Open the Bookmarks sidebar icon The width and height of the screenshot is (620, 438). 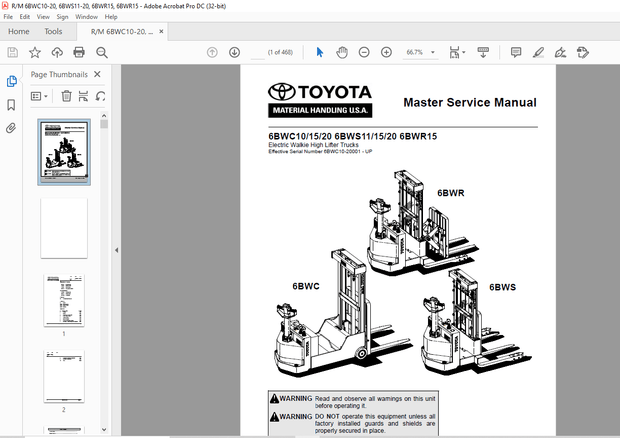[11, 105]
